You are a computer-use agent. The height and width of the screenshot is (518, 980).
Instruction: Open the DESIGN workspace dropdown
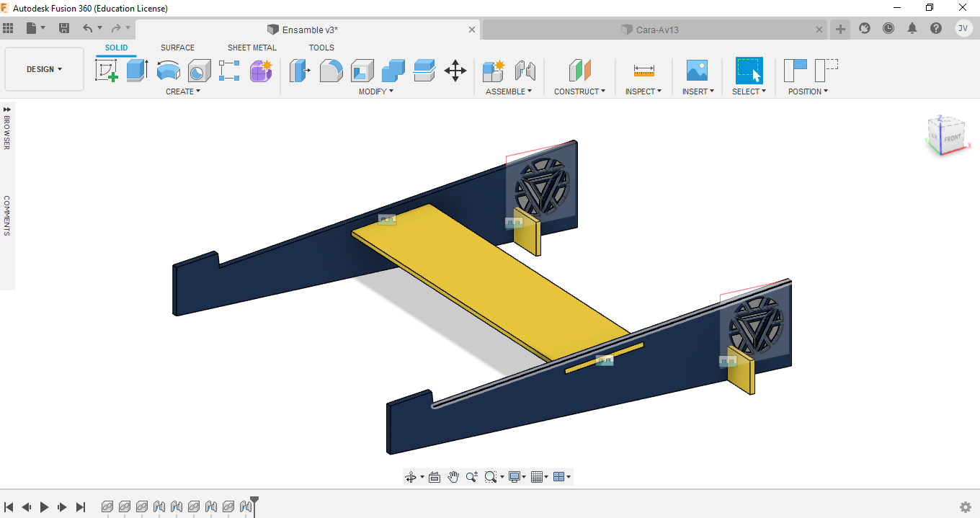coord(45,69)
